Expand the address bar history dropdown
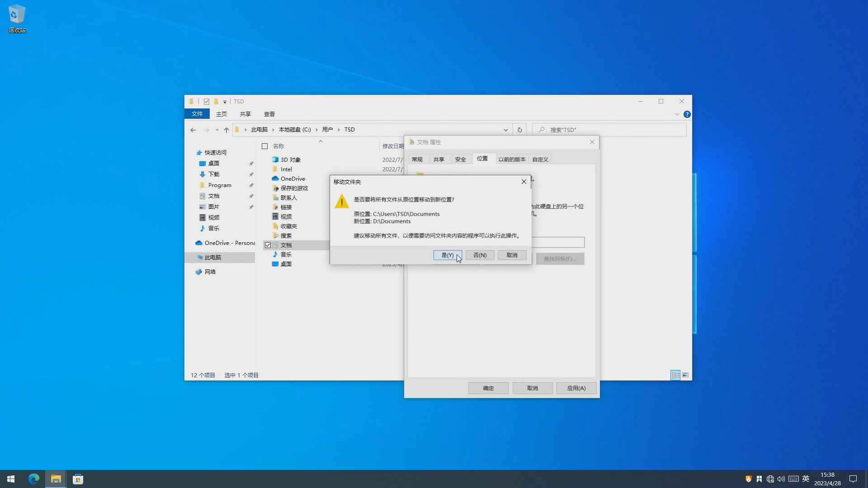This screenshot has width=868, height=488. [505, 130]
